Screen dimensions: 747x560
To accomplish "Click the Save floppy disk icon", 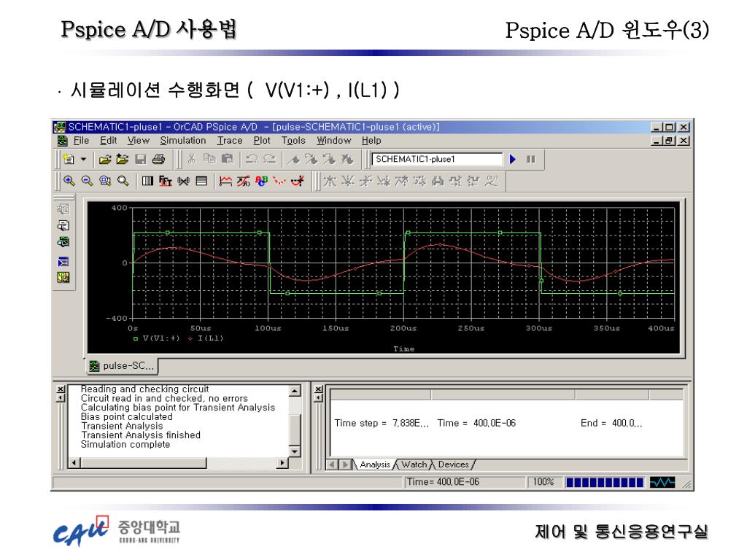I will 141,159.
